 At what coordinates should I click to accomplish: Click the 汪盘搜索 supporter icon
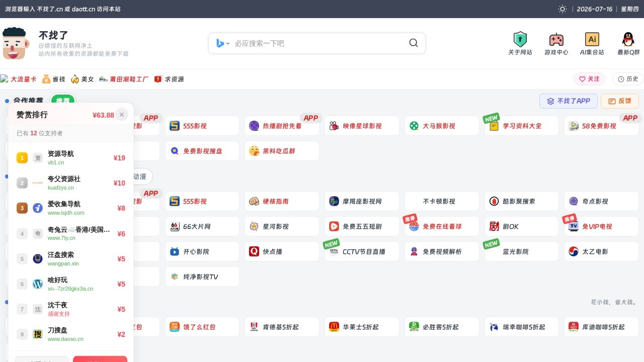click(38, 259)
